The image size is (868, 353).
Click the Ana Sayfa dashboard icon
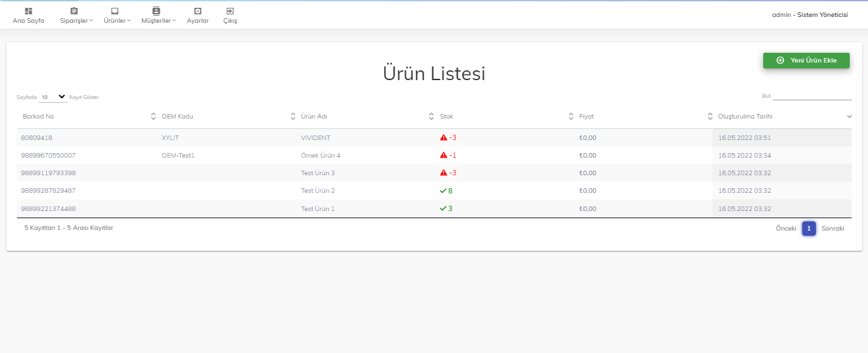(28, 11)
